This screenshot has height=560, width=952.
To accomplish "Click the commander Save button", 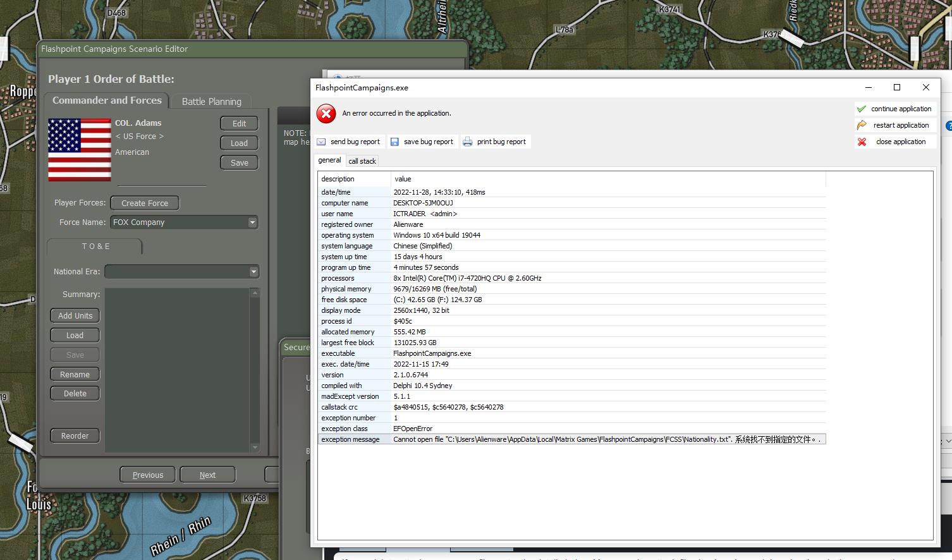I will pyautogui.click(x=240, y=162).
